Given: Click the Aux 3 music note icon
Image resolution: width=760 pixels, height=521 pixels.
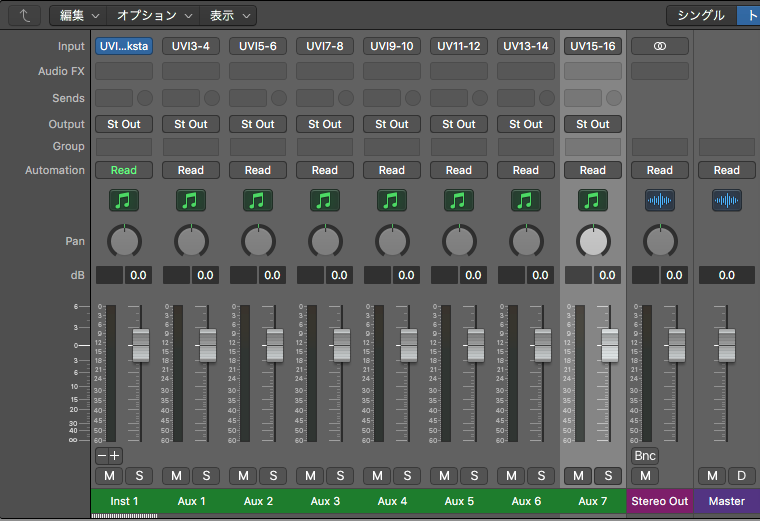Looking at the screenshot, I should tap(324, 200).
